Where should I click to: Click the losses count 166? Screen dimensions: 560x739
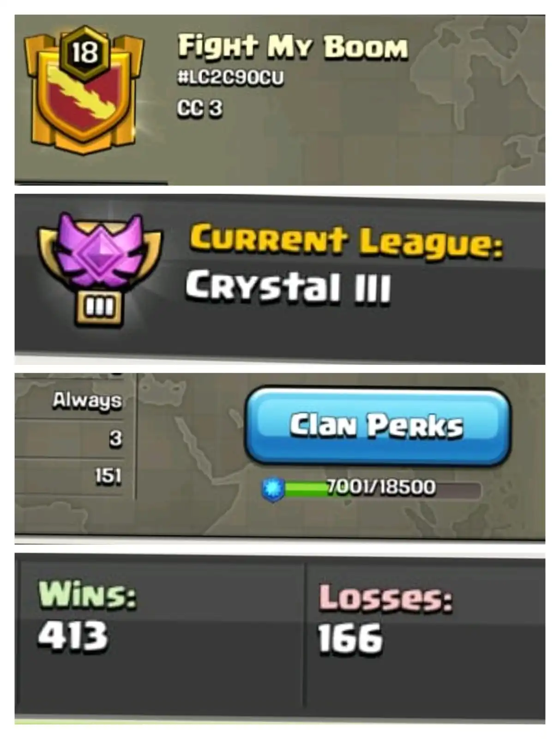pos(350,639)
